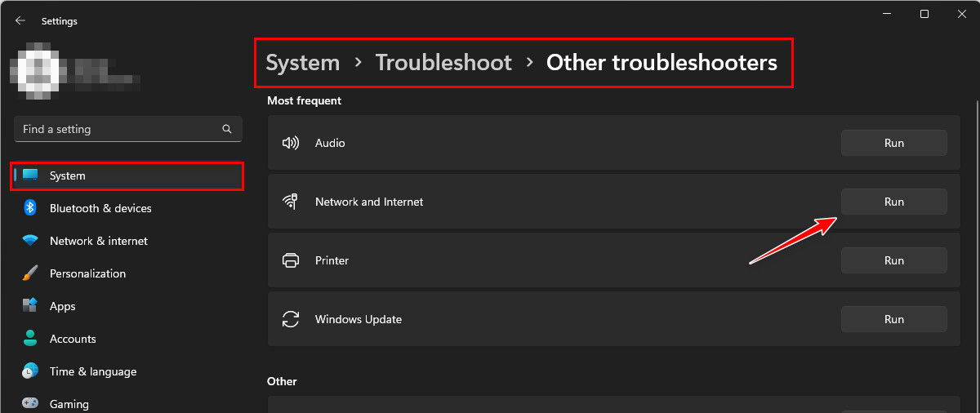Viewport: 980px width, 413px height.
Task: Click the Find a setting field
Action: (118, 129)
